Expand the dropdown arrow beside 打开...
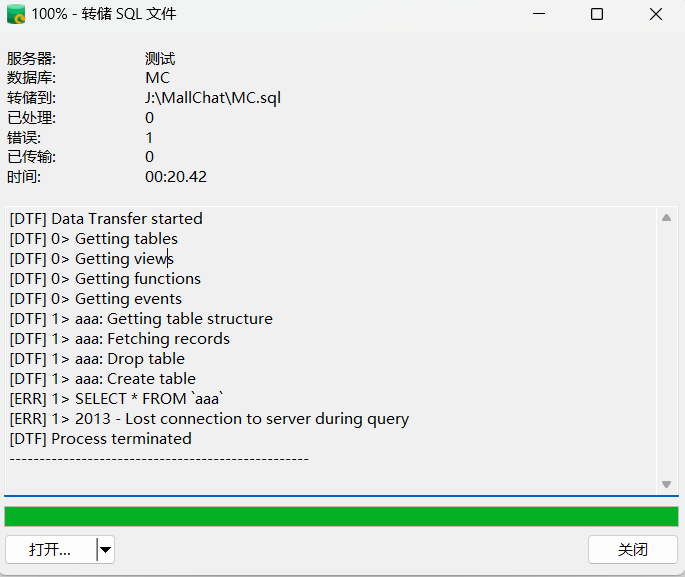 point(105,549)
